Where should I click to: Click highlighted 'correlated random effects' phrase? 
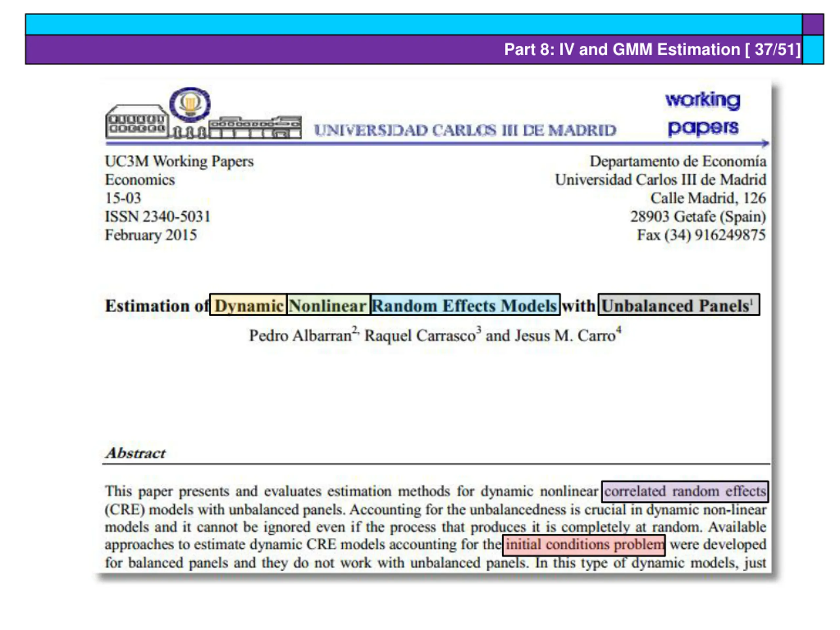click(685, 492)
